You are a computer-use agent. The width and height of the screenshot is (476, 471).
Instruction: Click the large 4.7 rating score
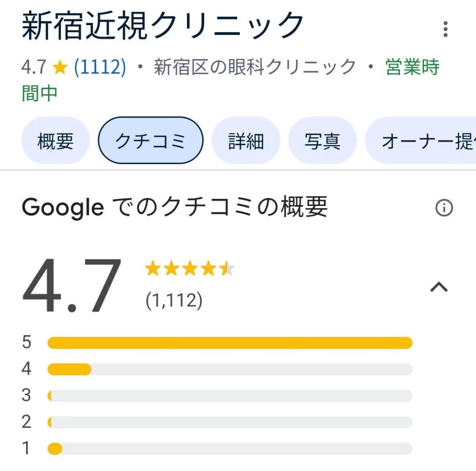(x=72, y=285)
